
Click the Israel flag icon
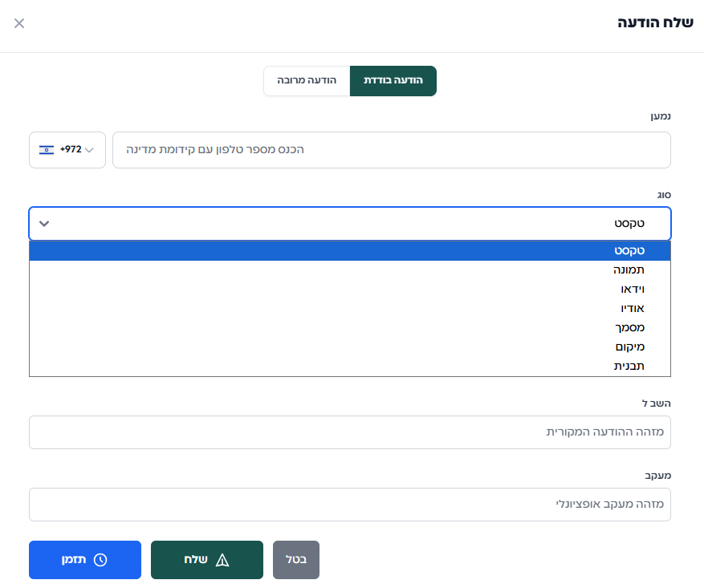coord(47,150)
